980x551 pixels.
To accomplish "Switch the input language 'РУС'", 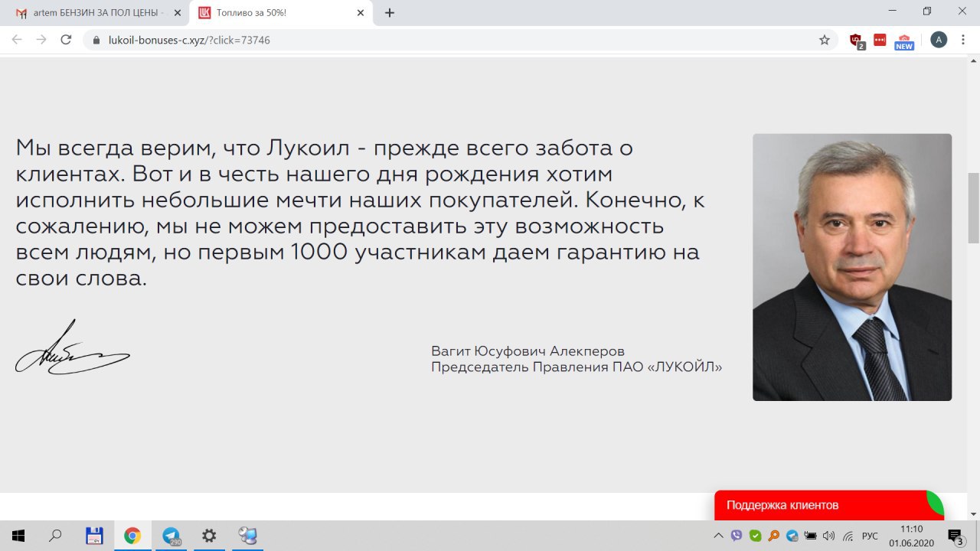I will [870, 536].
